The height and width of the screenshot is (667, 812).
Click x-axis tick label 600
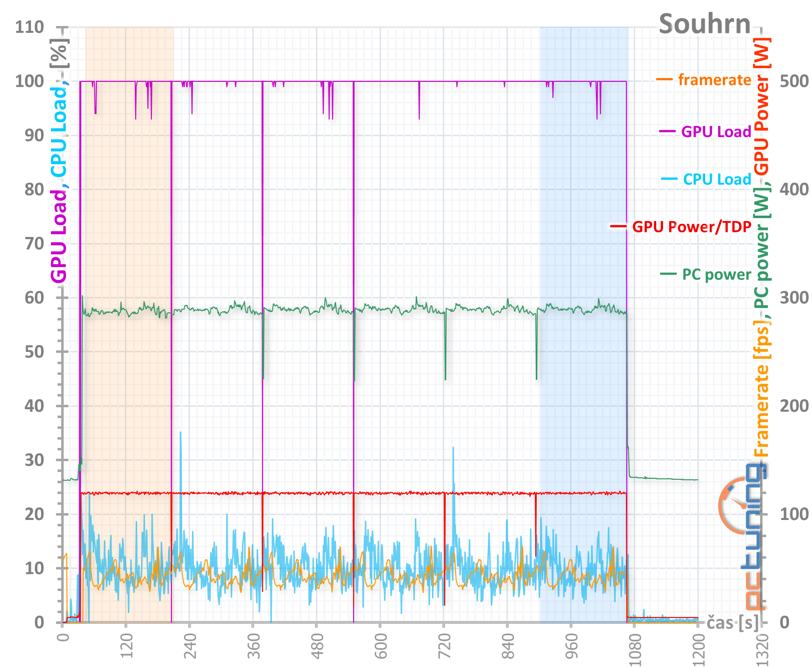click(381, 647)
